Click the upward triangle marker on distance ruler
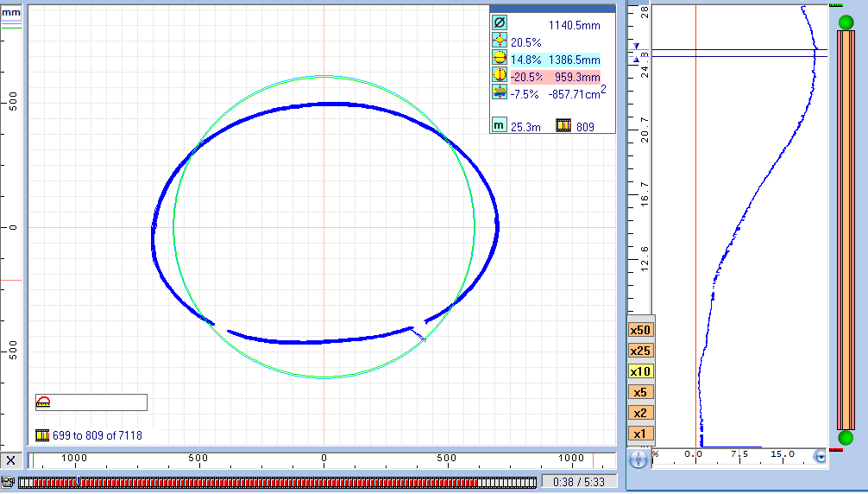 [637, 59]
